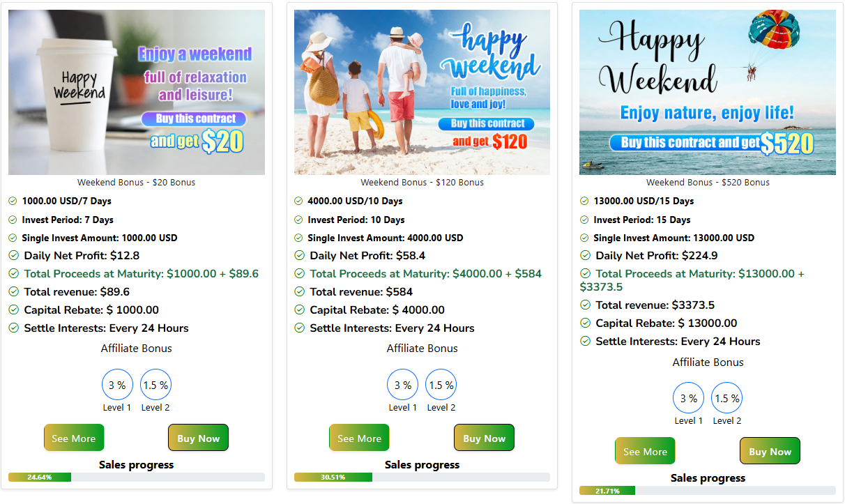
Task: Click the check icon beside 4000.00 USD/10 Days
Action: tap(298, 201)
